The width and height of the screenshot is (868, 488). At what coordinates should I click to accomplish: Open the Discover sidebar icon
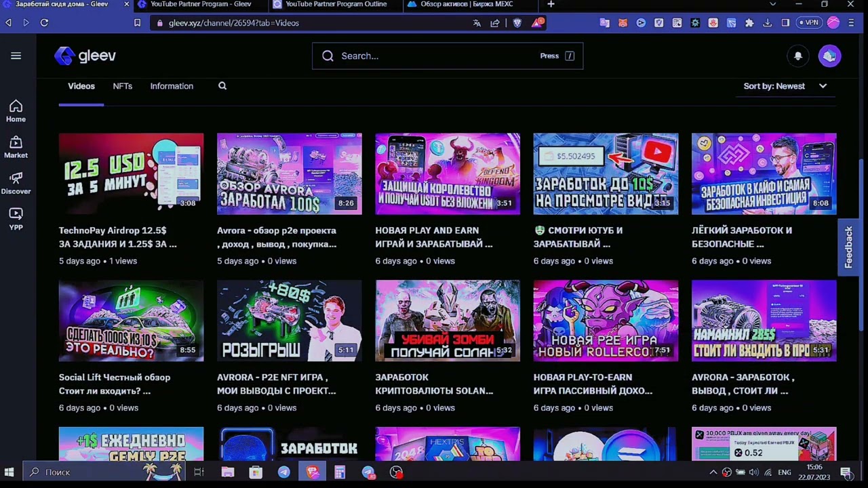(x=16, y=183)
